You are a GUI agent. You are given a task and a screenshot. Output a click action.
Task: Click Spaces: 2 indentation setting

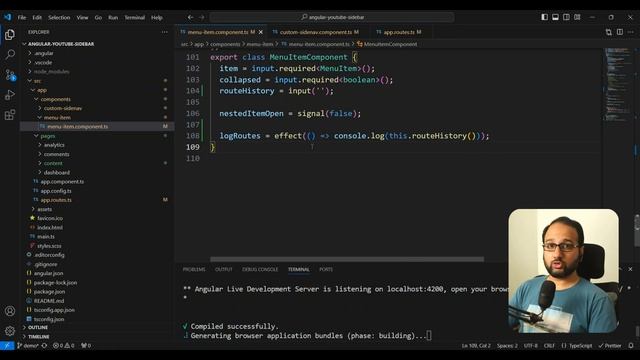(507, 345)
